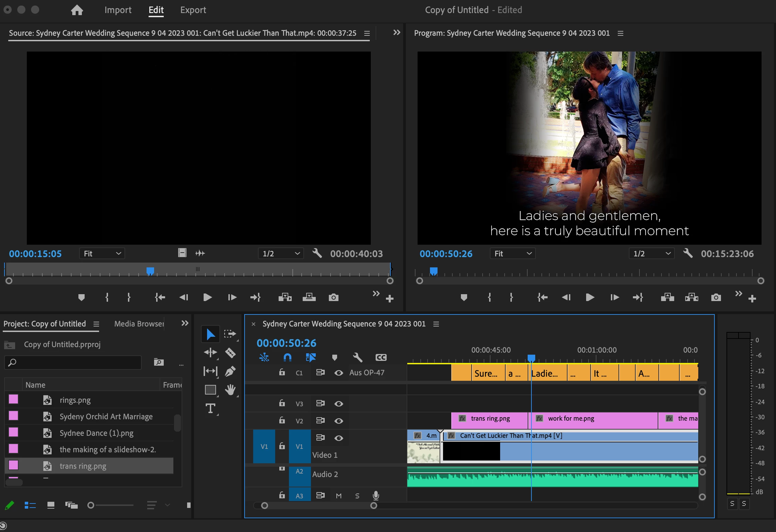Select the Ripple Edit tool
Image resolution: width=776 pixels, height=532 pixels.
tap(210, 353)
